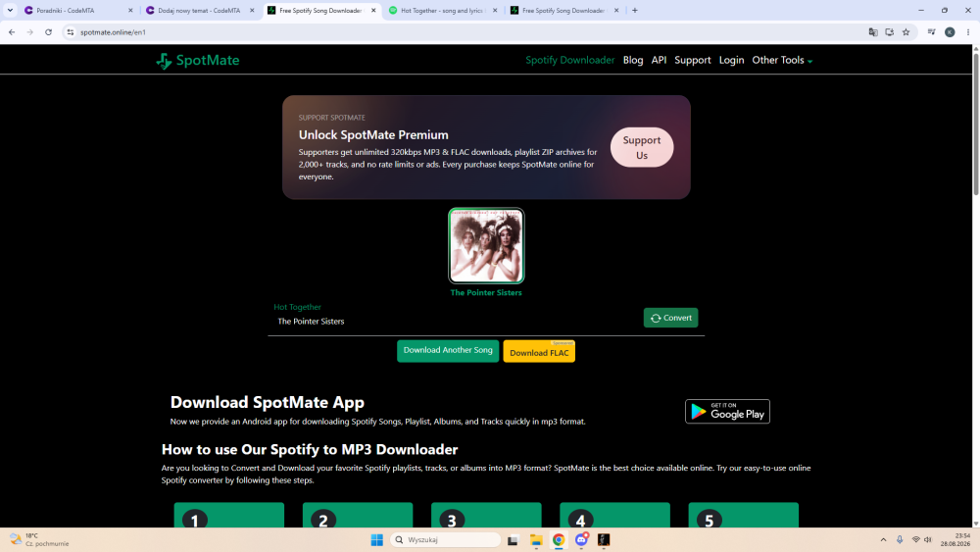Open the Chrome three-dot menu
This screenshot has height=552, width=980.
968,32
